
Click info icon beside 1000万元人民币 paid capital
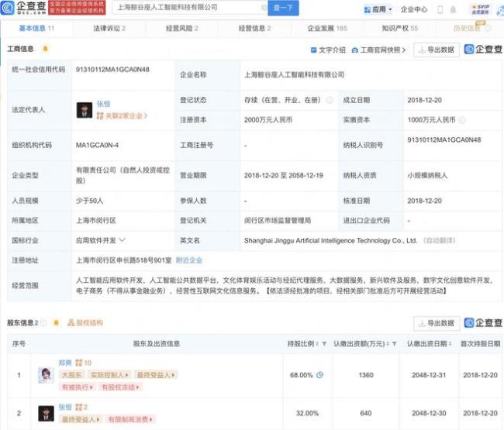462,120
